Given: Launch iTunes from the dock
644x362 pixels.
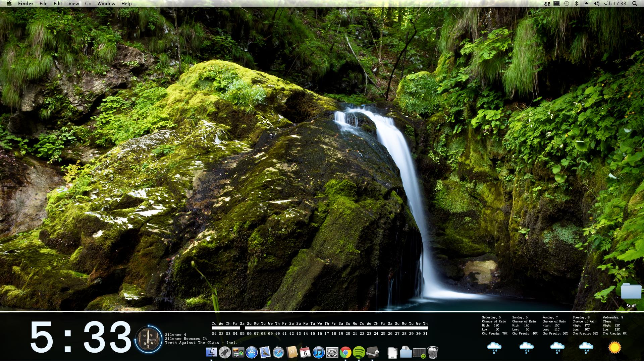Looking at the screenshot, I should tap(319, 352).
